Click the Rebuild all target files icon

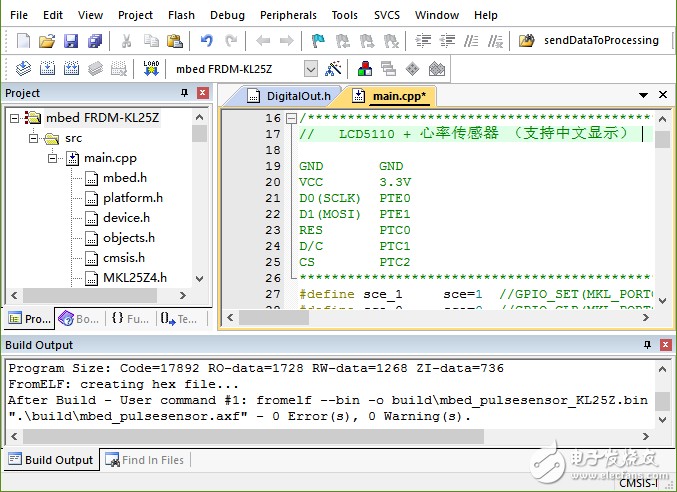coord(72,69)
